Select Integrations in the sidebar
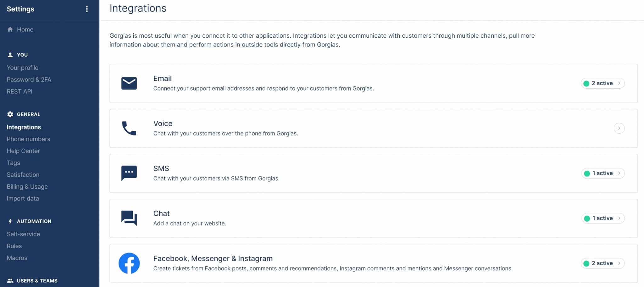The image size is (644, 287). coord(24,127)
